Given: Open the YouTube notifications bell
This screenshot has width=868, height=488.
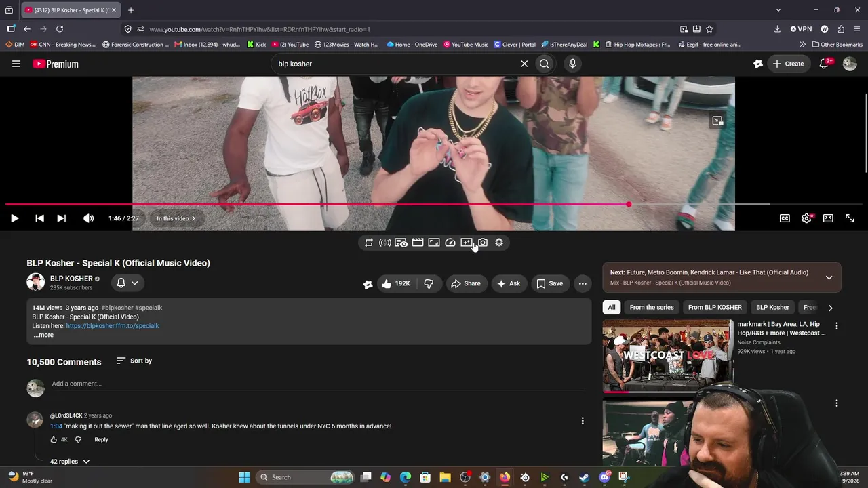Looking at the screenshot, I should pyautogui.click(x=825, y=64).
